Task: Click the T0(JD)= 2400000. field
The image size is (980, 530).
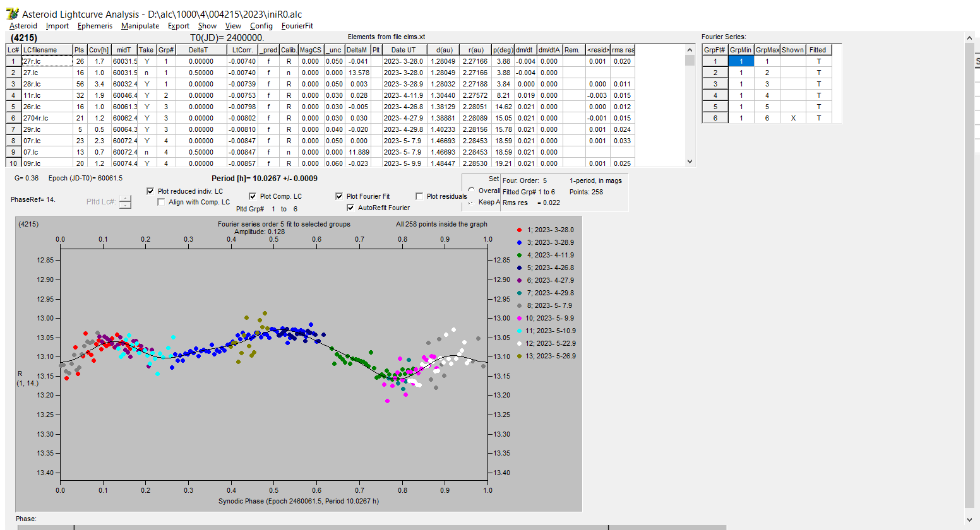Action: (x=227, y=38)
